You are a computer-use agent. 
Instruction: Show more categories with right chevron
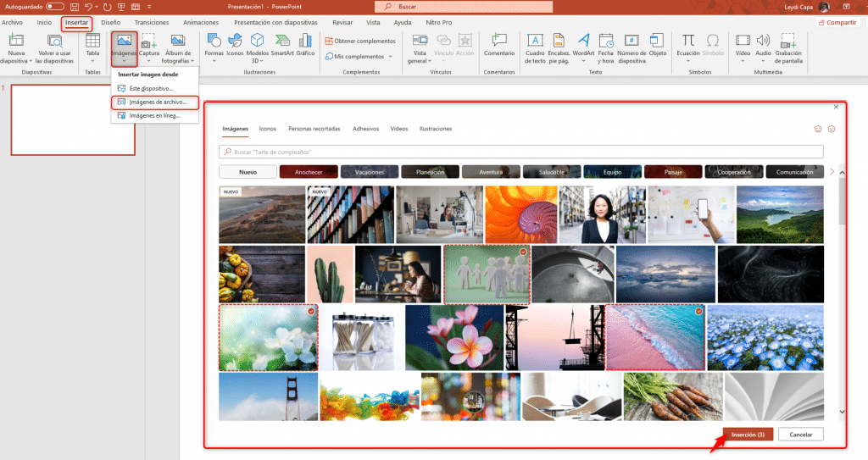click(832, 172)
